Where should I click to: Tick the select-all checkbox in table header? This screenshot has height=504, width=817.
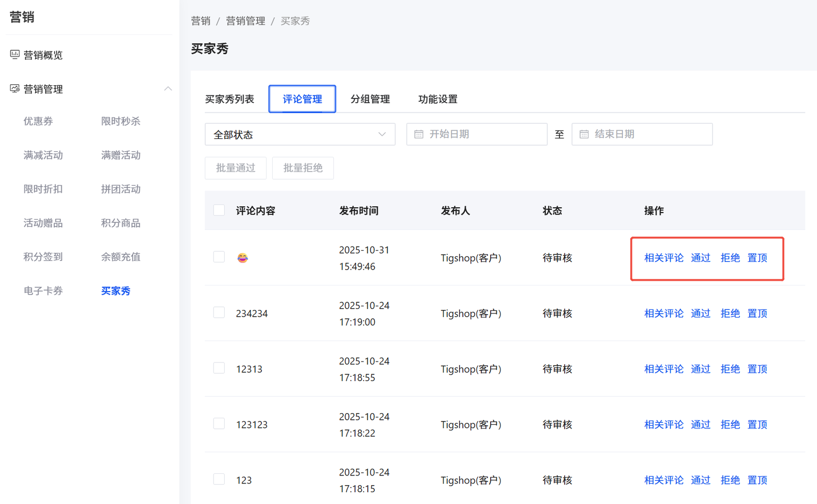pyautogui.click(x=219, y=210)
